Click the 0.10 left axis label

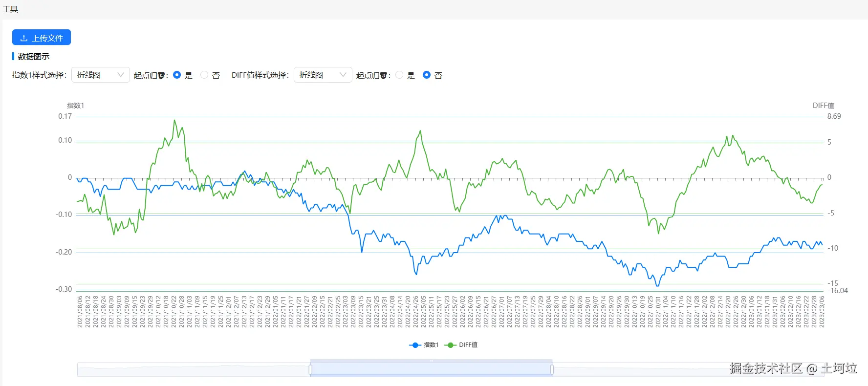coord(65,140)
